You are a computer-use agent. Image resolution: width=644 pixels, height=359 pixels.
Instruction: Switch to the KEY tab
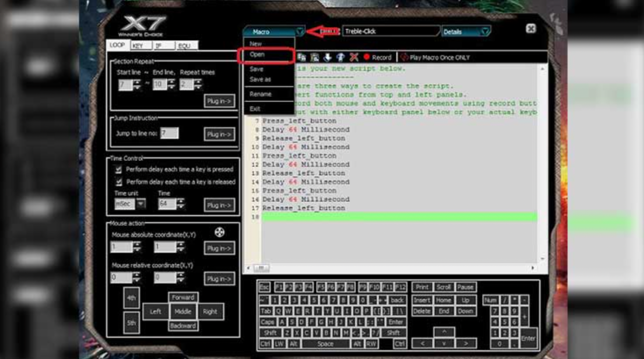click(141, 46)
